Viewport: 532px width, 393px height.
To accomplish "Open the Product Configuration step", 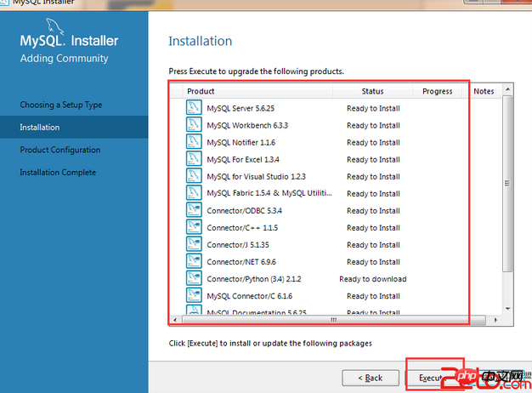I will point(60,150).
